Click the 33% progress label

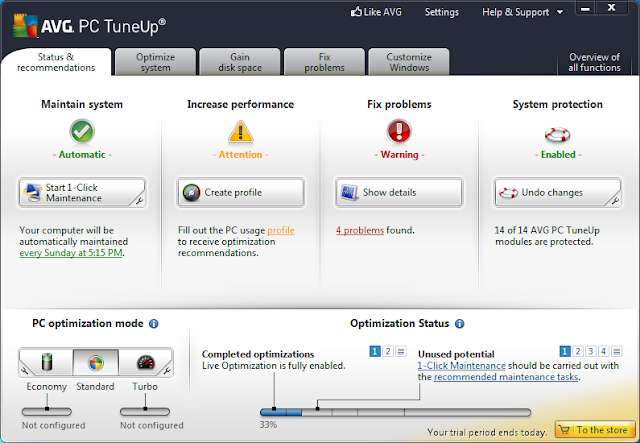(268, 425)
